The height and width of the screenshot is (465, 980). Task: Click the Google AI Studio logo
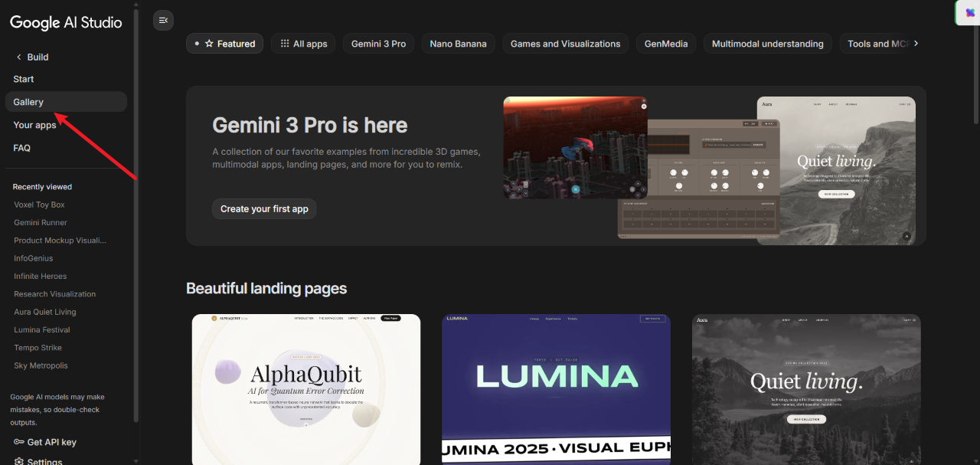click(66, 22)
